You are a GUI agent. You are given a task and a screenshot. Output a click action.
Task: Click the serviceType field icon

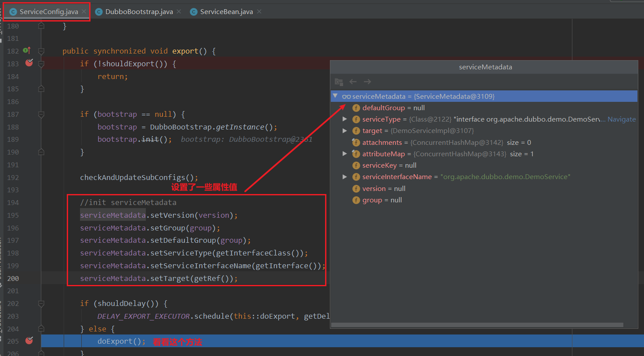pyautogui.click(x=356, y=119)
